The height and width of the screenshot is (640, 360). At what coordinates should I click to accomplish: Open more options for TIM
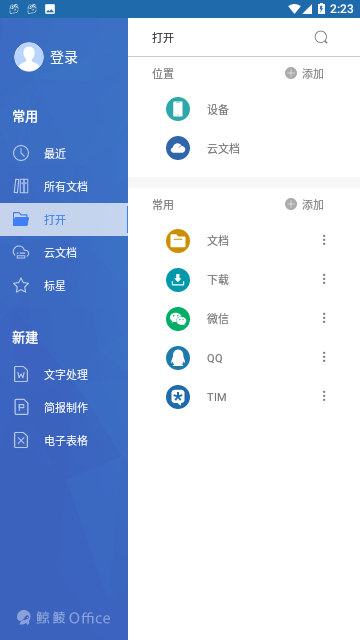(x=324, y=396)
